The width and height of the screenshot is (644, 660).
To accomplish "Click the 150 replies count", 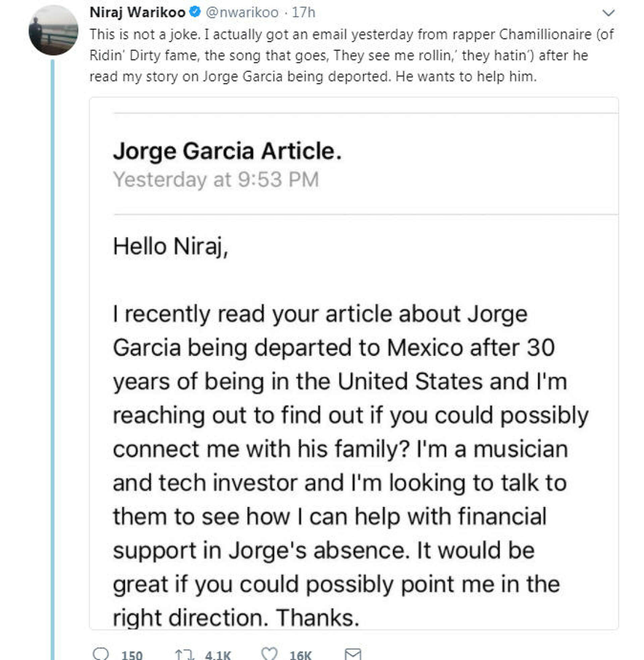I will tap(132, 655).
